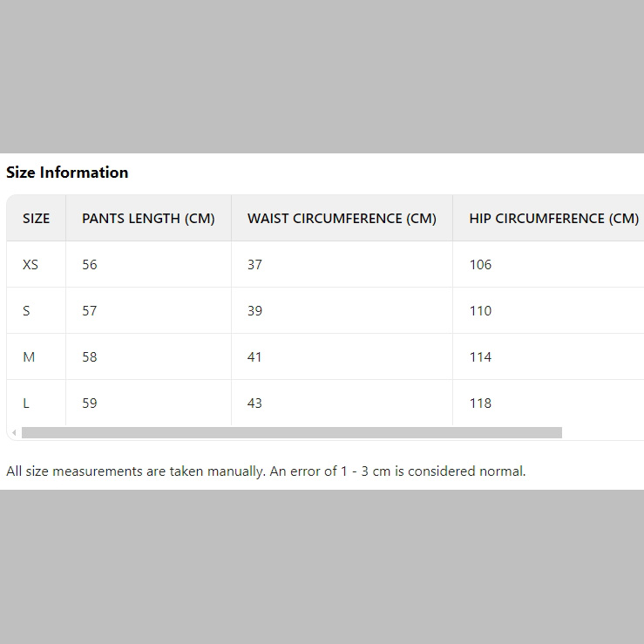Image resolution: width=644 pixels, height=644 pixels.
Task: Click the M size row label
Action: (27, 357)
